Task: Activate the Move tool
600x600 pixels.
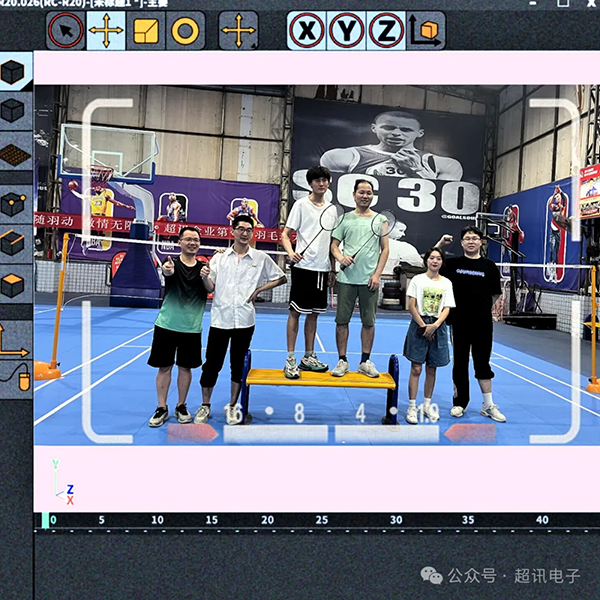Action: point(106,31)
